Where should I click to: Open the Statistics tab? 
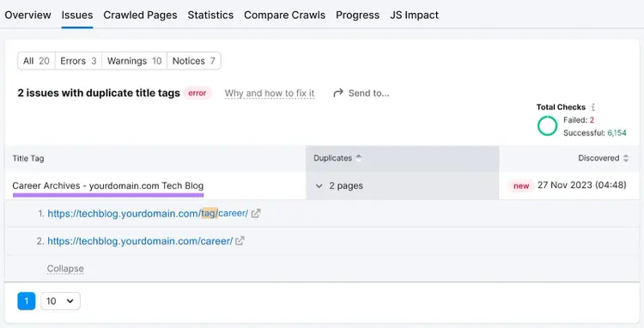click(210, 15)
